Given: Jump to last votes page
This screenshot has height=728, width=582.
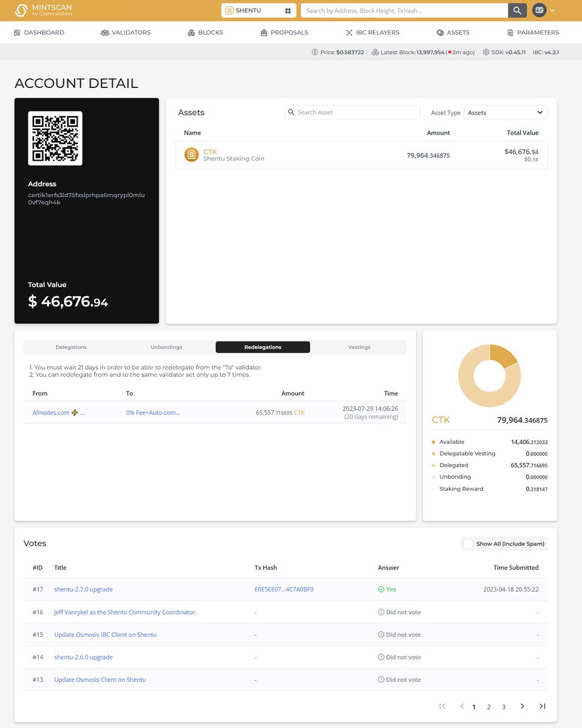Looking at the screenshot, I should click(542, 706).
